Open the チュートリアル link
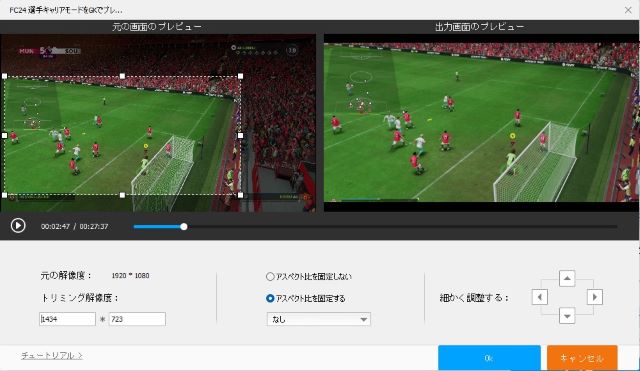The width and height of the screenshot is (640, 371). coord(52,355)
